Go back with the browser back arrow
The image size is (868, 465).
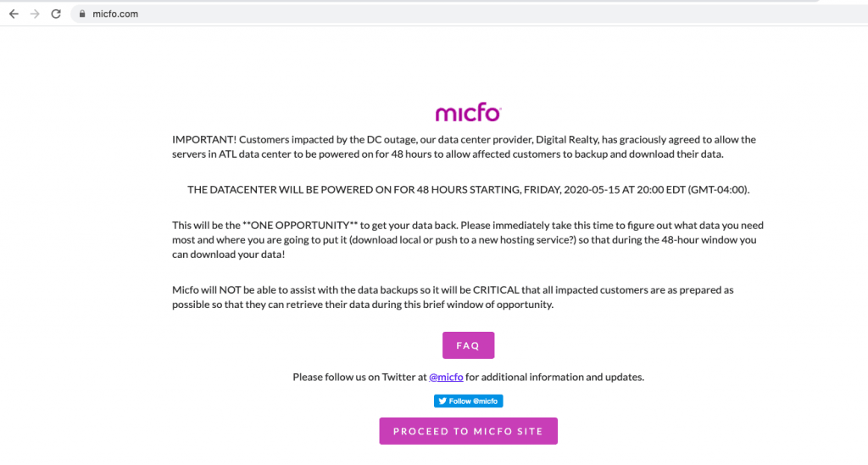click(x=14, y=14)
